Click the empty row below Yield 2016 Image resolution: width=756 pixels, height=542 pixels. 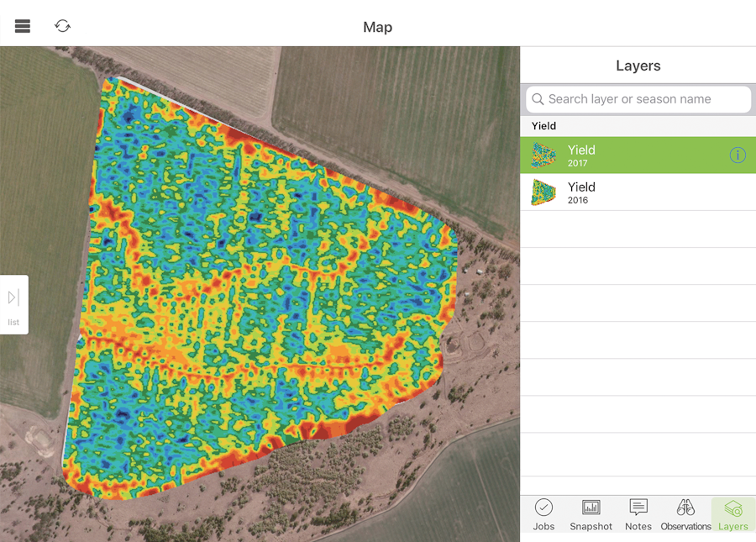(x=638, y=229)
